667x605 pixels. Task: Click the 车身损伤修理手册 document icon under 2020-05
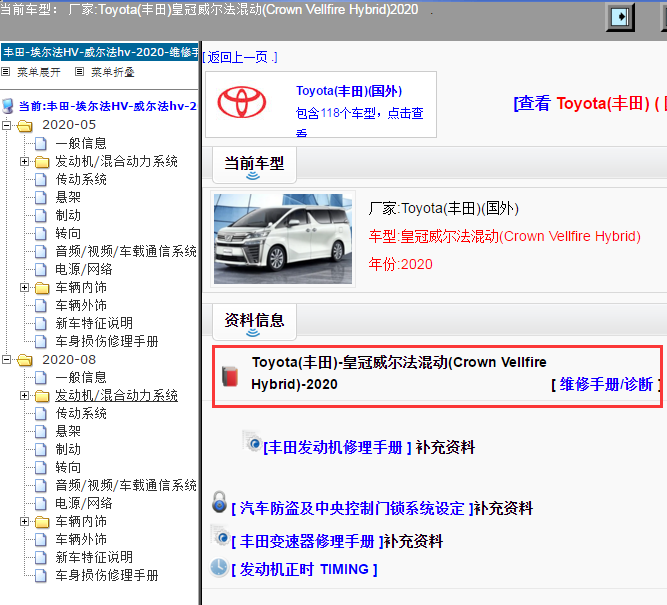[41, 342]
